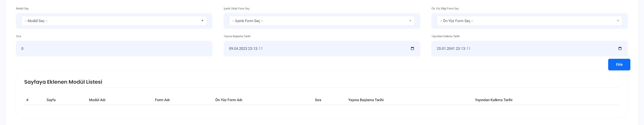Click the Form Adı column header
644x125 pixels.
[x=162, y=100]
